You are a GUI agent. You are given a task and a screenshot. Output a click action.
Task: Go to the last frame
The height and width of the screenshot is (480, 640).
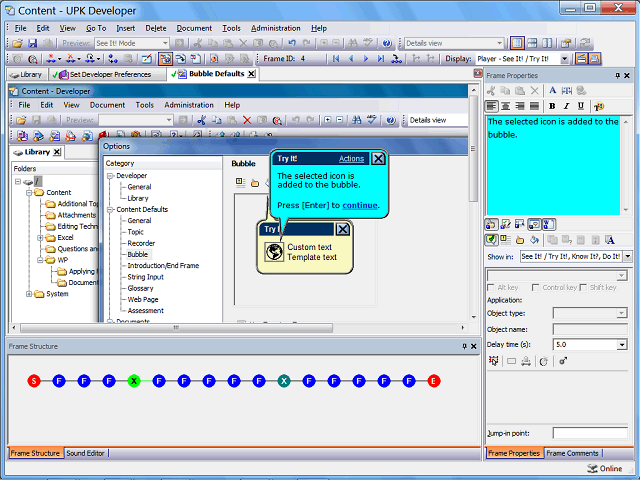point(381,59)
